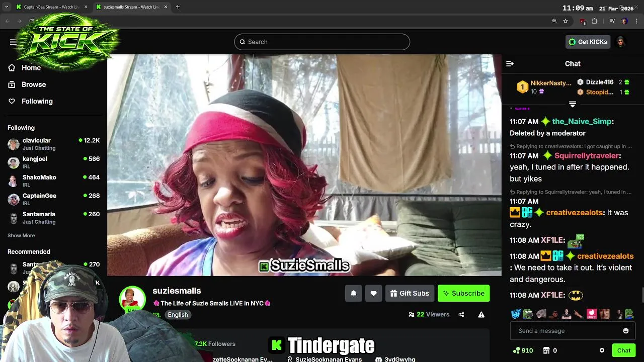Open Stoopid leaderboard entry
This screenshot has width=644, height=362.
[x=603, y=92]
